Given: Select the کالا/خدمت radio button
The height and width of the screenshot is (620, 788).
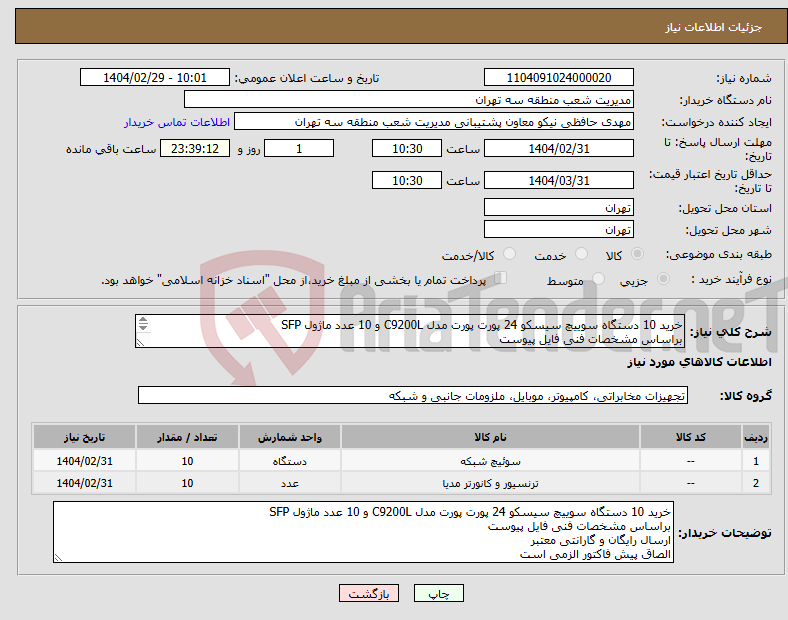Looking at the screenshot, I should (x=509, y=254).
